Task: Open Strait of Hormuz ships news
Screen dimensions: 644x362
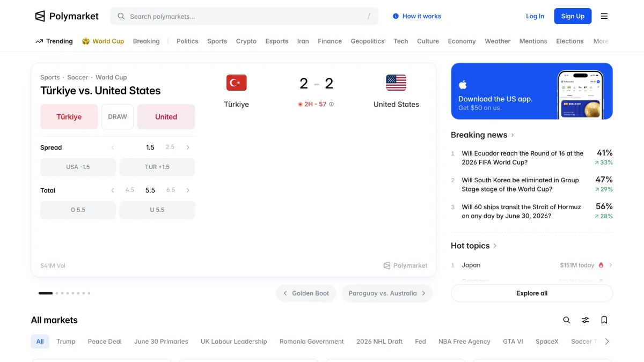Action: (x=532, y=211)
